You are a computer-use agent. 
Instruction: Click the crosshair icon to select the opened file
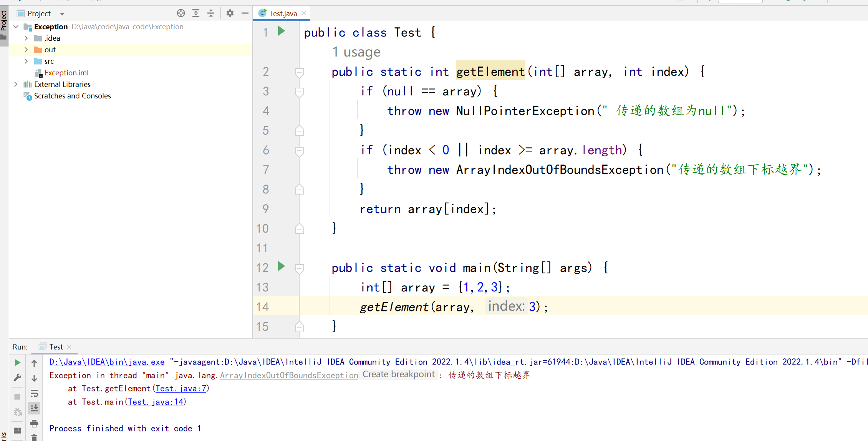[x=181, y=13]
